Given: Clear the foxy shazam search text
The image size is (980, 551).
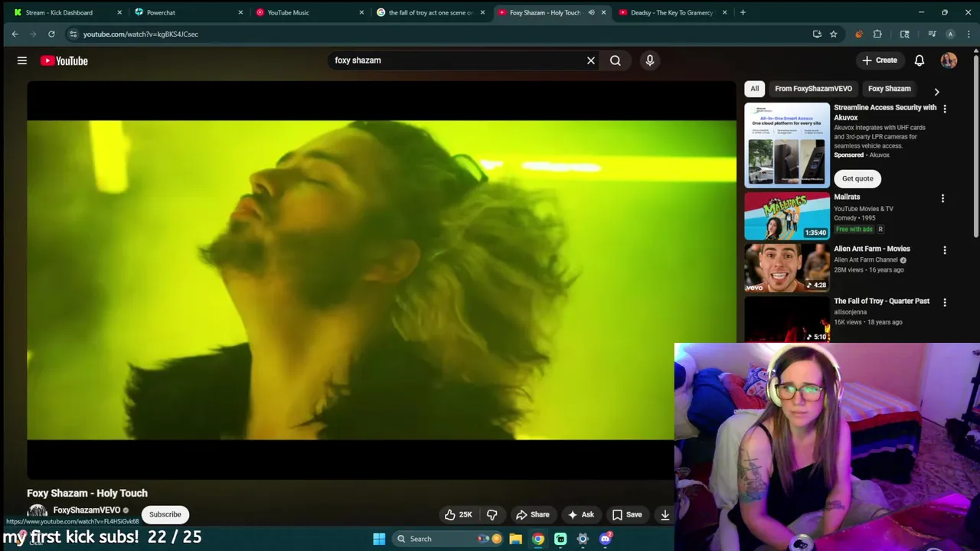Looking at the screenshot, I should point(591,60).
